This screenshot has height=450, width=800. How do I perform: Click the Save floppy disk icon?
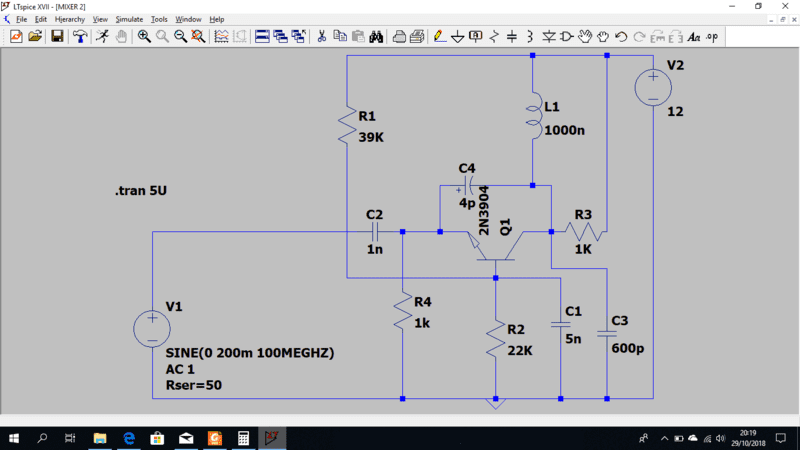57,37
